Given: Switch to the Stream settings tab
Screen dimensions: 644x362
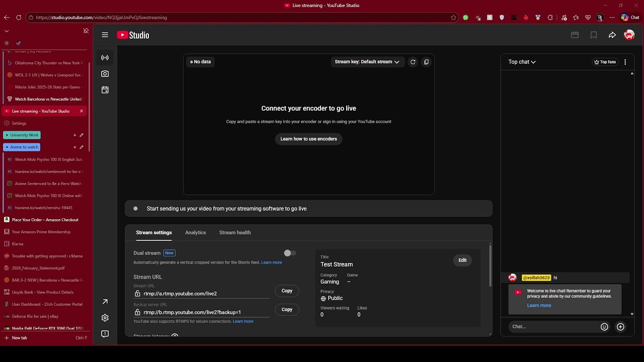Looking at the screenshot, I should pyautogui.click(x=154, y=232).
